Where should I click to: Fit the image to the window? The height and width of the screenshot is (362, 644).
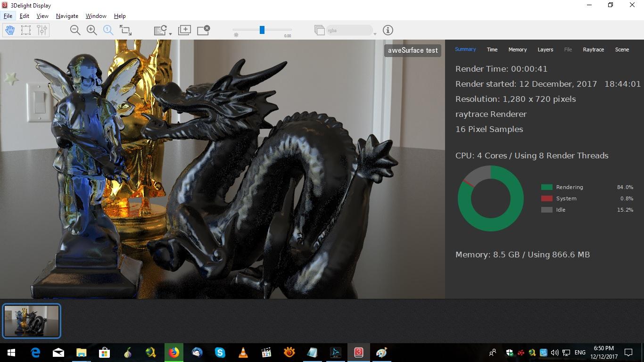(x=125, y=30)
